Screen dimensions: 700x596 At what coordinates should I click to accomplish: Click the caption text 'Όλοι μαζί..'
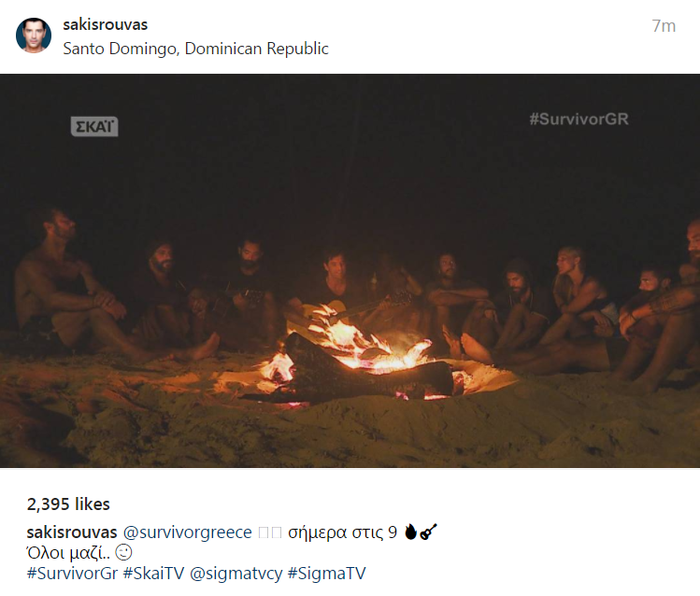68,553
